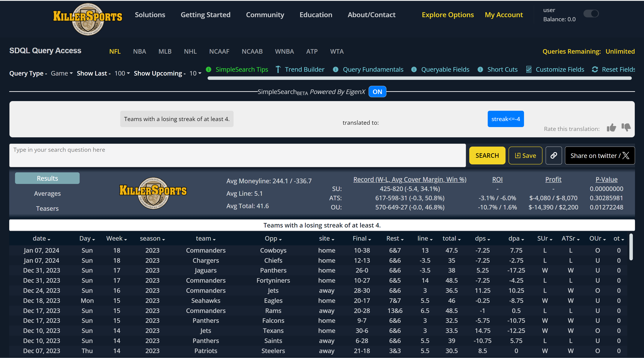Click the KillerSports logo in results panel
The height and width of the screenshot is (358, 644).
click(153, 193)
